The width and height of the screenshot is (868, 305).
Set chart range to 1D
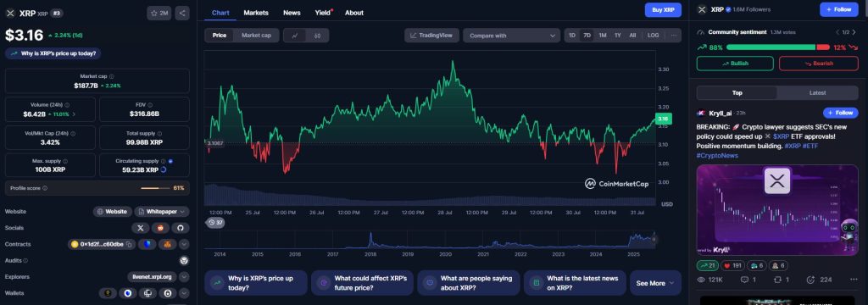coord(572,36)
